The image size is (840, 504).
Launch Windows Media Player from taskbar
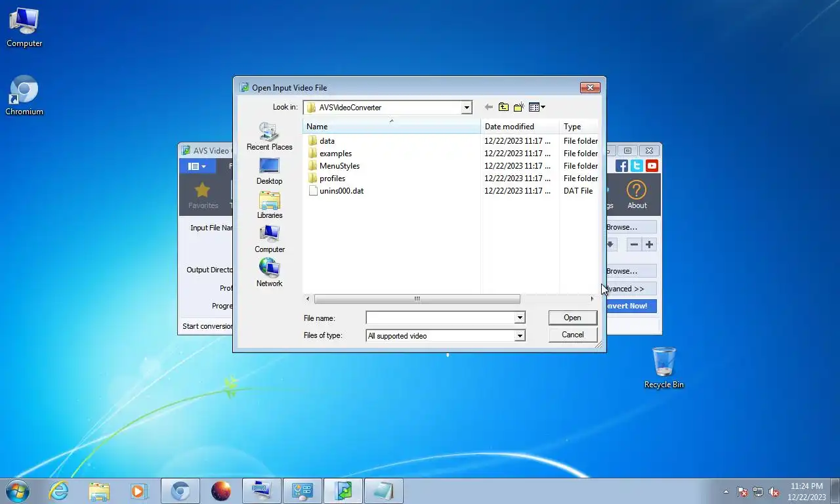138,491
